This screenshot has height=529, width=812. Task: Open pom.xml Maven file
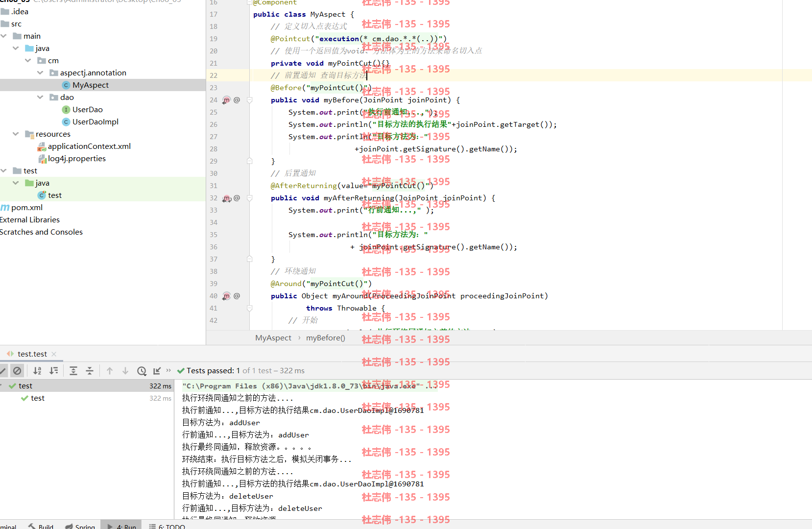(27, 207)
